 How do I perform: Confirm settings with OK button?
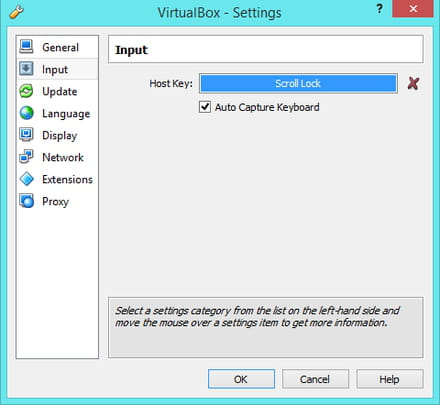point(241,379)
